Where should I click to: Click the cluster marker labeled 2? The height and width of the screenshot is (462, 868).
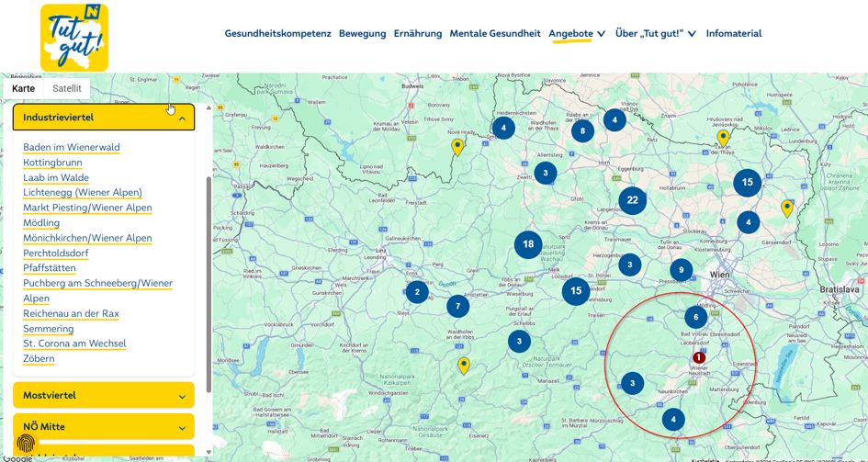(417, 292)
